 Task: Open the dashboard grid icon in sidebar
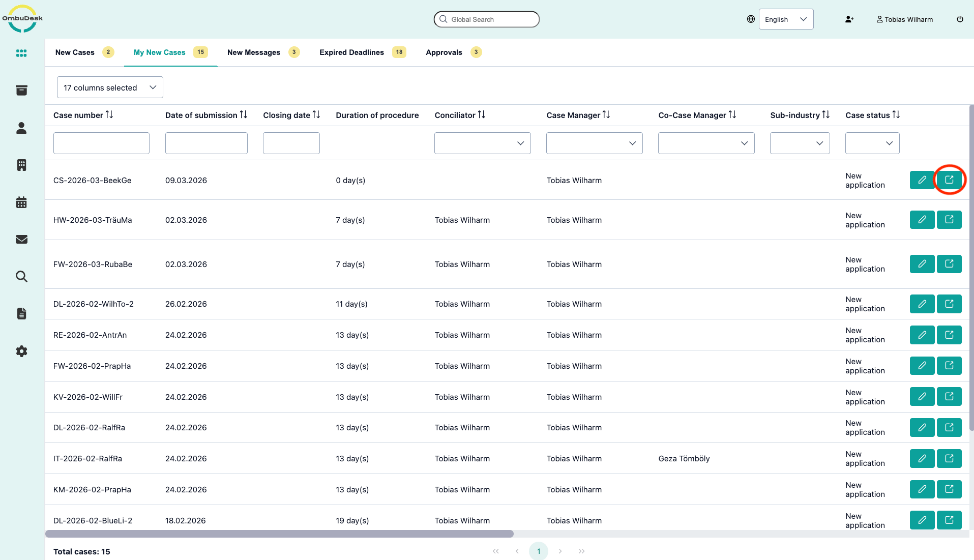point(21,53)
